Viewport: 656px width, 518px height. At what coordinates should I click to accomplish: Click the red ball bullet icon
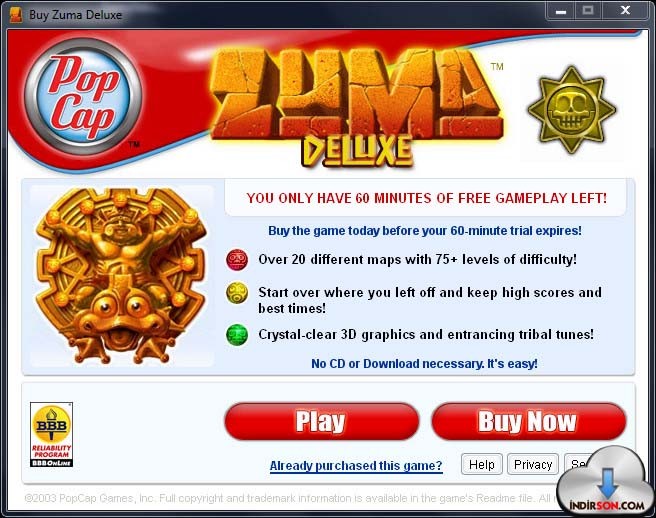click(x=237, y=259)
